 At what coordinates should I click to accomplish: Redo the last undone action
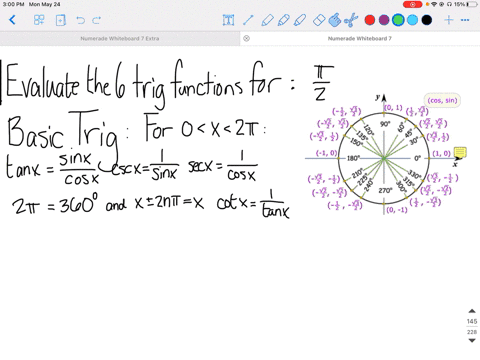click(x=97, y=20)
